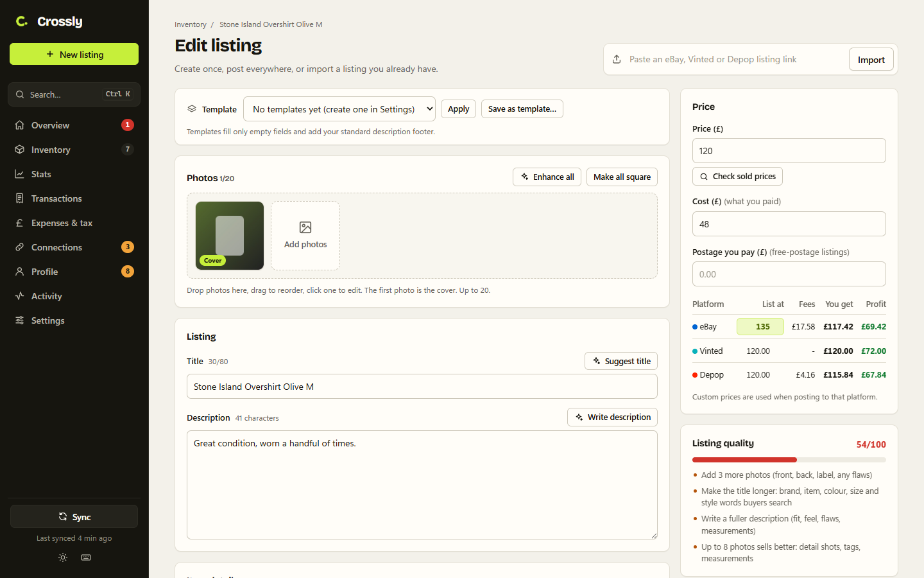Image resolution: width=924 pixels, height=578 pixels.
Task: Click the Depop profit £67.84
Action: [x=873, y=375]
